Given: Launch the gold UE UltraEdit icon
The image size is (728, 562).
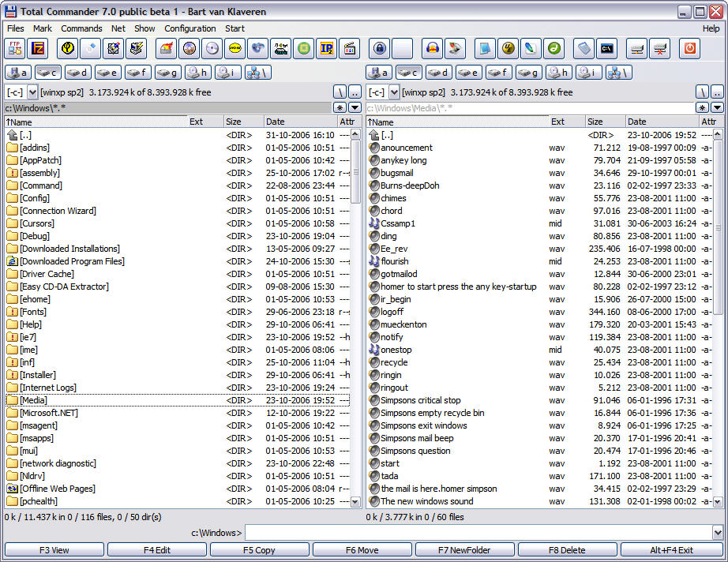Looking at the screenshot, I should [x=508, y=48].
